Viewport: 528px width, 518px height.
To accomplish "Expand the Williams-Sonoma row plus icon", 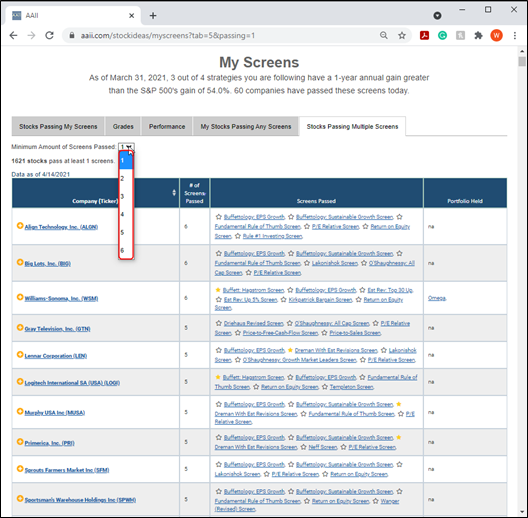I will coord(20,297).
